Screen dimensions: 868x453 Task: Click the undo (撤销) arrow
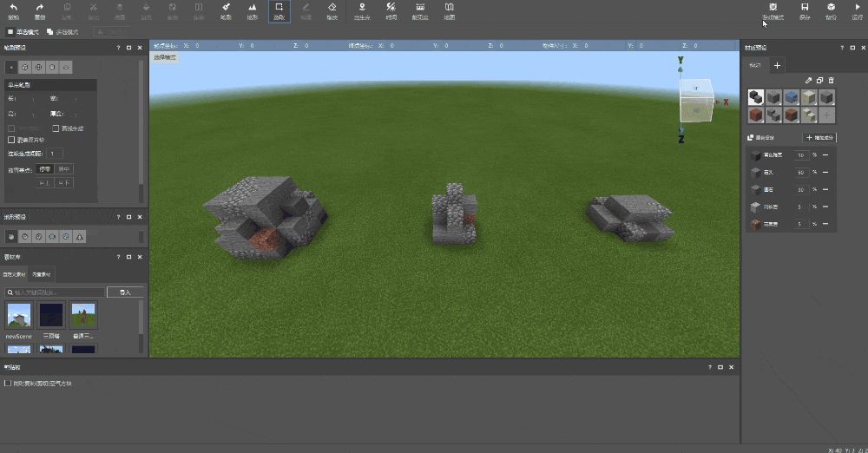click(13, 10)
